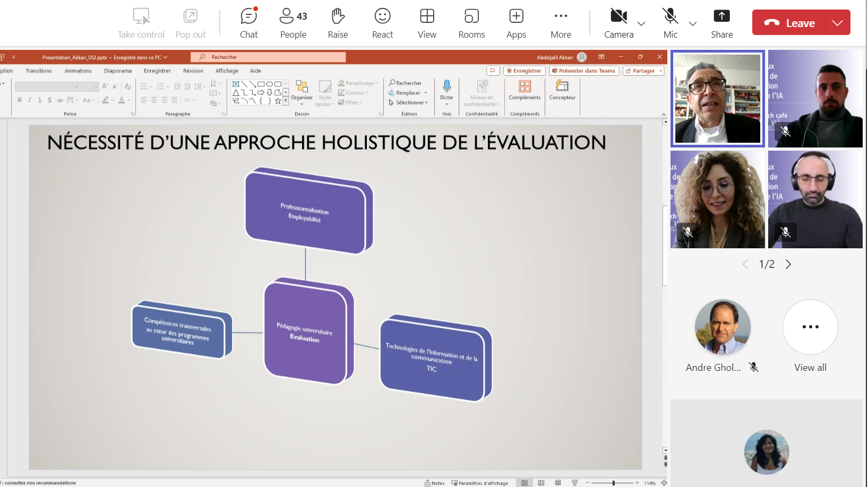Viewport: 868px width, 487px height.
Task: Adjust the zoom slider handle
Action: pyautogui.click(x=613, y=483)
